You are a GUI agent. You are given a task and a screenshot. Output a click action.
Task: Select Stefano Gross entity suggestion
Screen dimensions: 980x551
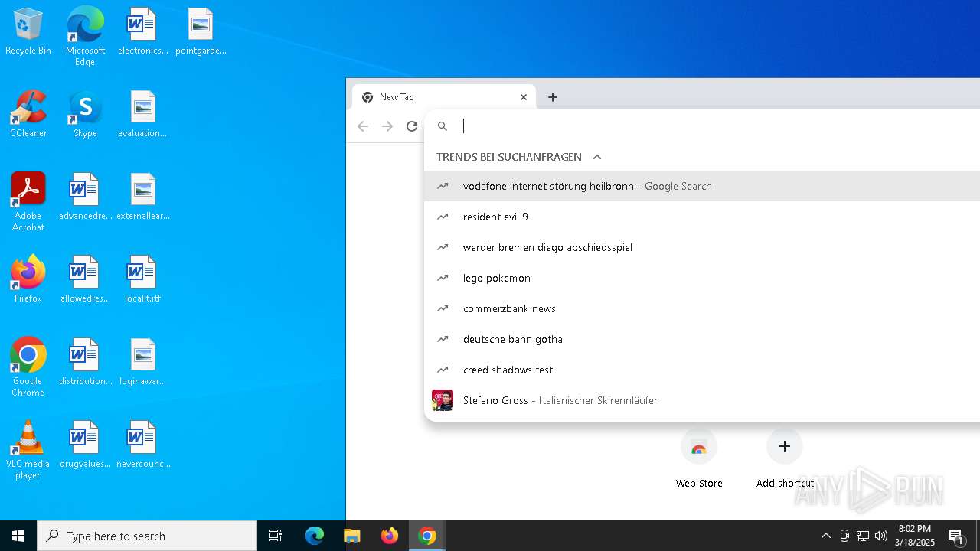(x=702, y=400)
